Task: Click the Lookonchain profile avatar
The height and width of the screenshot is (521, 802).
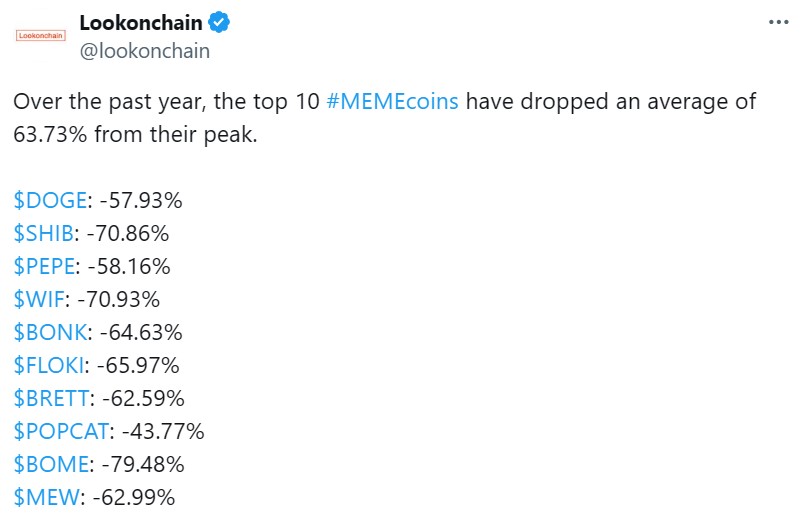Action: [x=40, y=35]
